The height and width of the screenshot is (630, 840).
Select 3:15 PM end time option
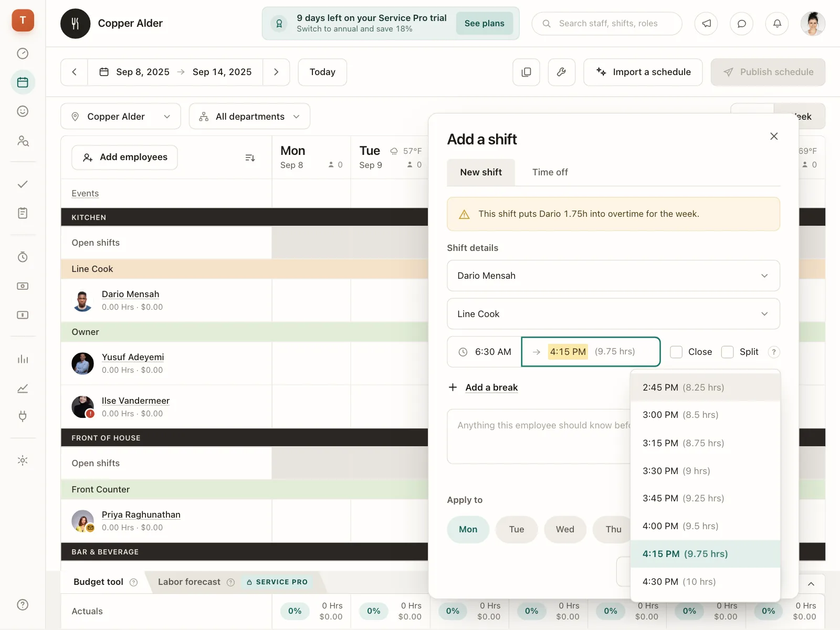click(x=705, y=443)
